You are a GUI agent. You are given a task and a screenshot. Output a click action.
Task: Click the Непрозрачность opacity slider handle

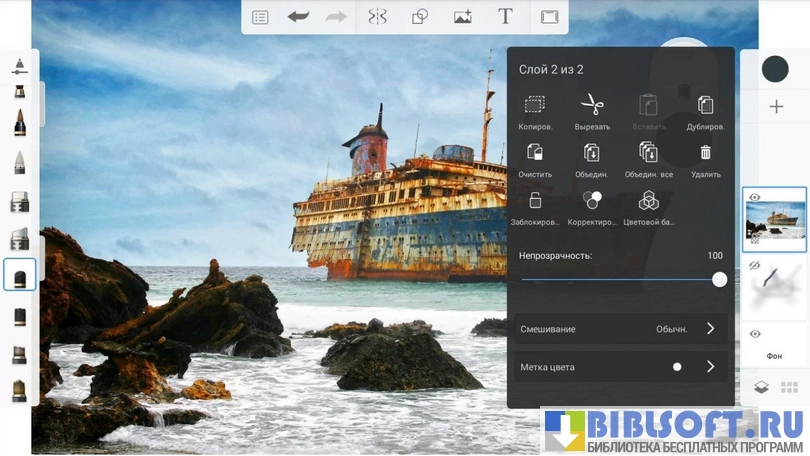pos(719,280)
